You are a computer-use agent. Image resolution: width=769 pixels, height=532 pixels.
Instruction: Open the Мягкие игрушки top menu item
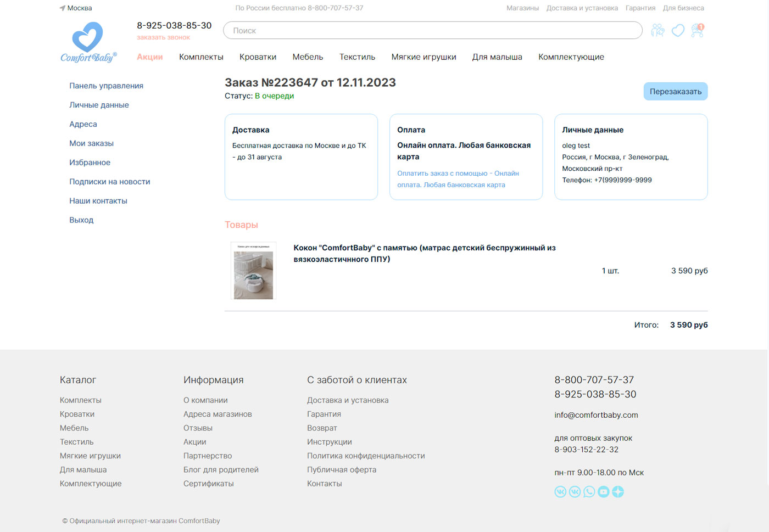coord(423,57)
